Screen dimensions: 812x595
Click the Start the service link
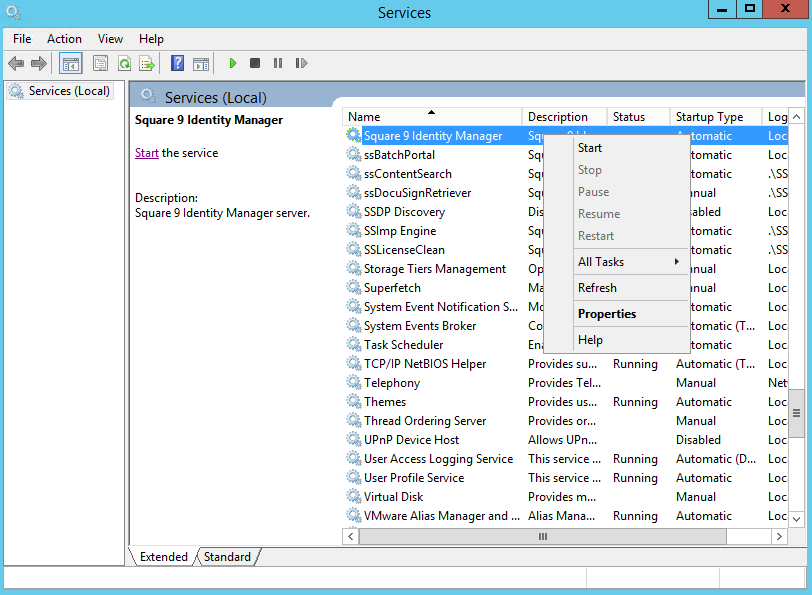point(147,153)
